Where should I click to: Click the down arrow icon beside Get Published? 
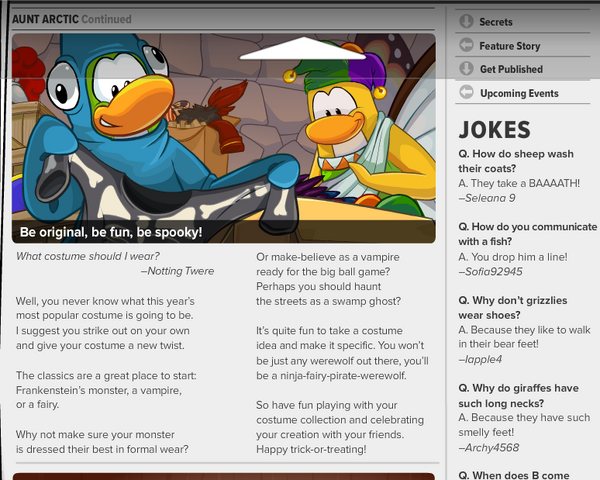click(466, 69)
